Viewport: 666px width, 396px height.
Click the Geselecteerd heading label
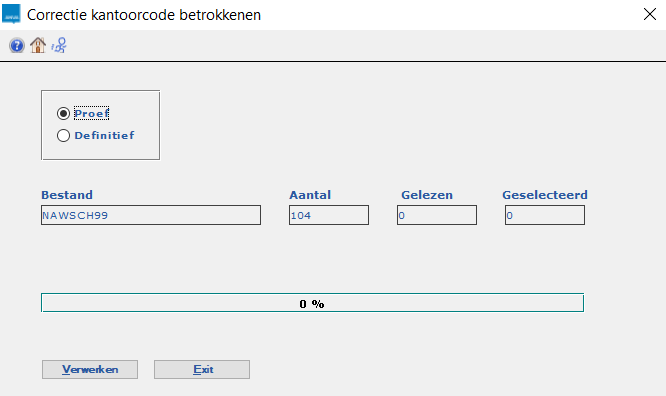click(545, 195)
